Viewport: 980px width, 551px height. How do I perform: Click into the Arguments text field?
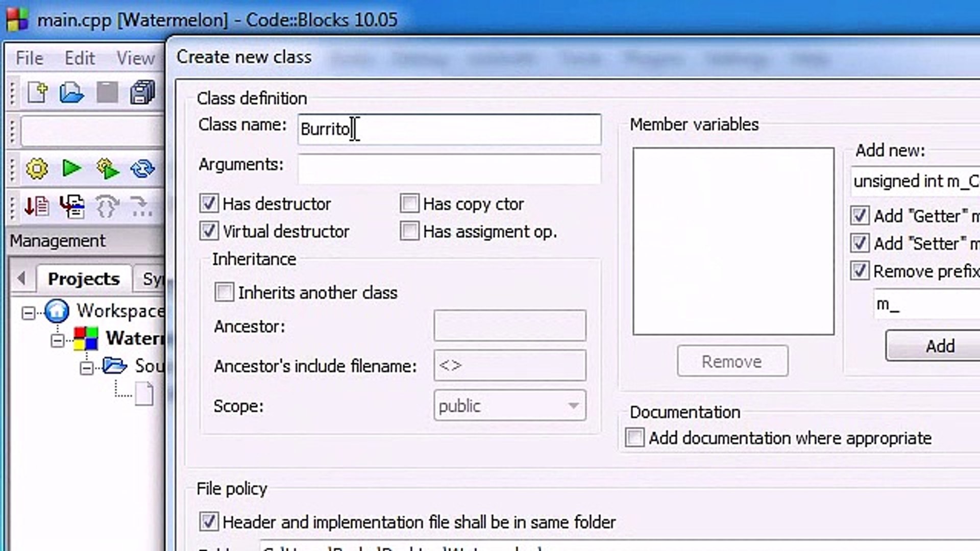(449, 168)
